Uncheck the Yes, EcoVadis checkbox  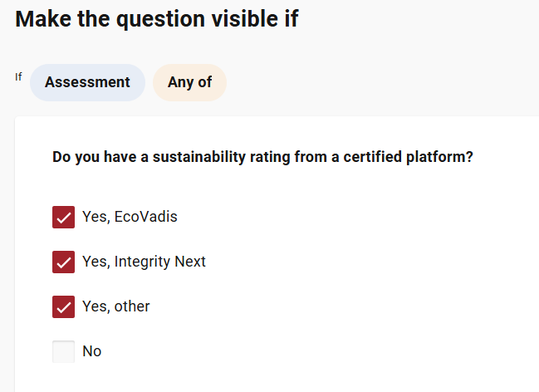[63, 218]
